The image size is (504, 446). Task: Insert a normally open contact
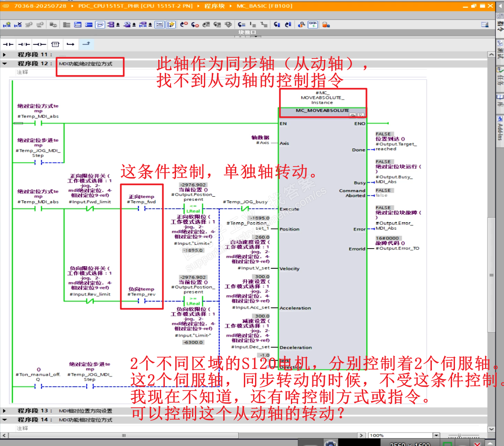pos(8,44)
